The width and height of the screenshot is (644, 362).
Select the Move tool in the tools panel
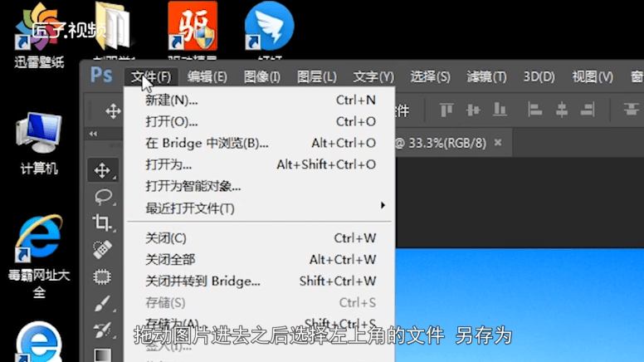102,170
